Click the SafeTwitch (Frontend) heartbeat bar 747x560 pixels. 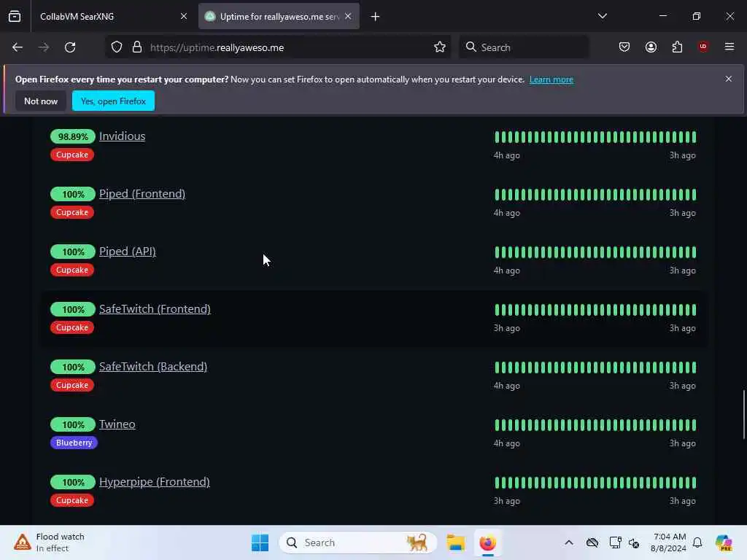pyautogui.click(x=595, y=310)
